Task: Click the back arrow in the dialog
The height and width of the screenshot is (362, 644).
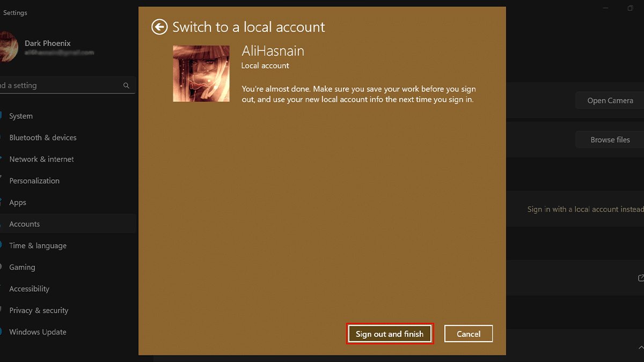Action: [x=159, y=27]
